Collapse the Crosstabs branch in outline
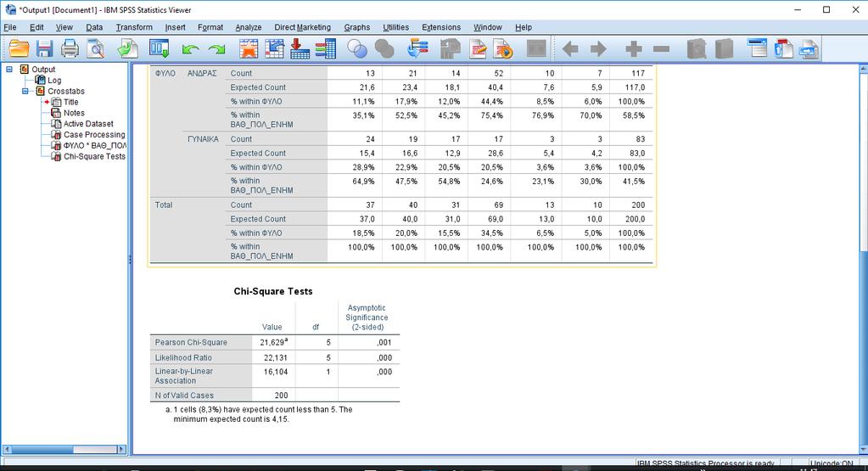This screenshot has width=868, height=471. [25, 91]
